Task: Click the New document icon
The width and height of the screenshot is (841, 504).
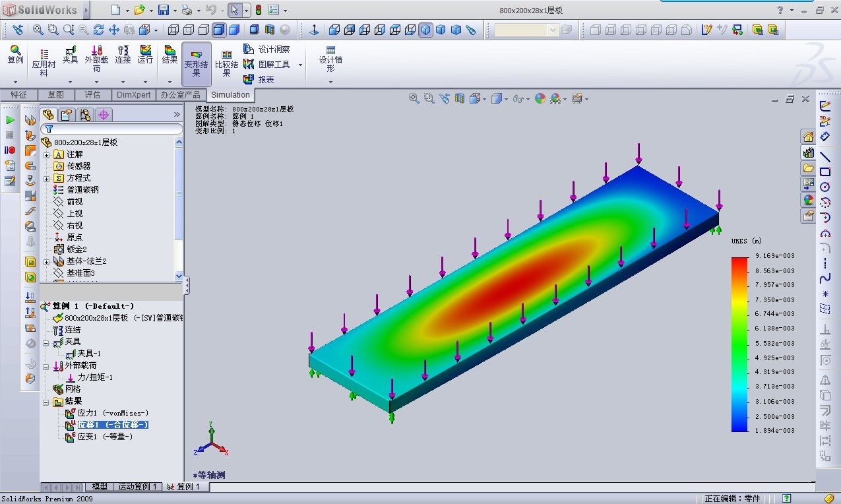Action: click(x=115, y=10)
